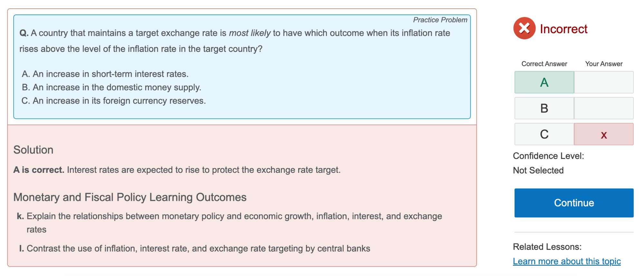Viewport: 644px width, 276px height.
Task: Click the empty Your Answer cell for B
Action: click(604, 108)
